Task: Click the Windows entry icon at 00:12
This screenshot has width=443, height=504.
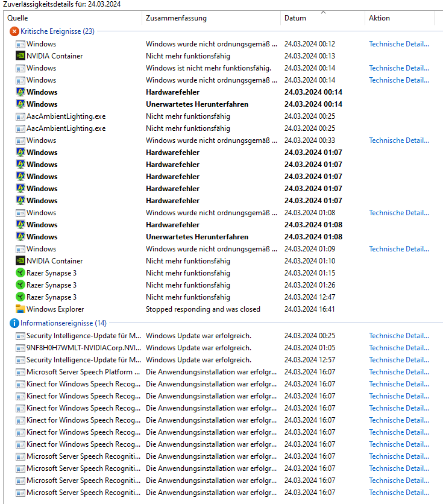Action: (x=20, y=44)
